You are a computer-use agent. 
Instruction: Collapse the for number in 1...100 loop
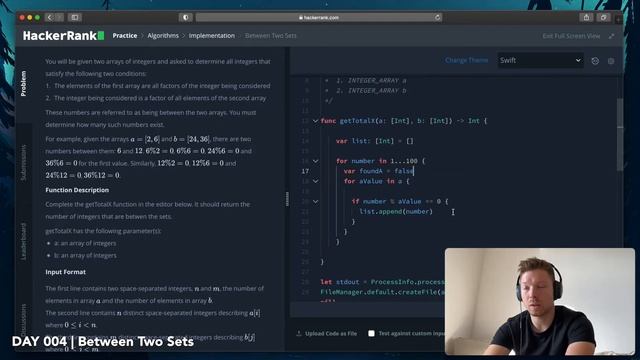pos(316,161)
